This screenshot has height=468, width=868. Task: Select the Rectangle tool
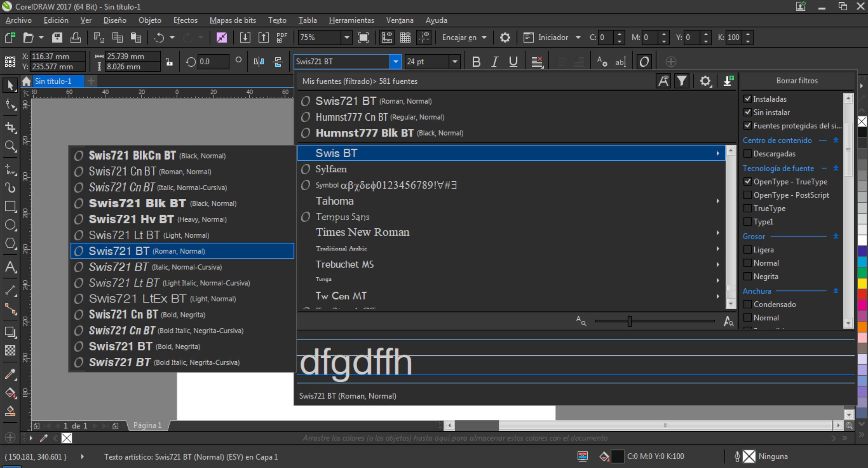pyautogui.click(x=10, y=206)
